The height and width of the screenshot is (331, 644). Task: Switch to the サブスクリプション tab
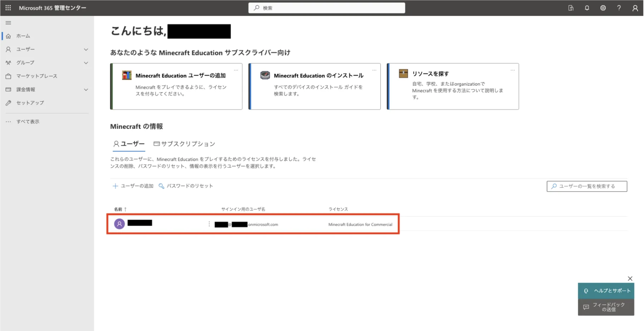184,144
